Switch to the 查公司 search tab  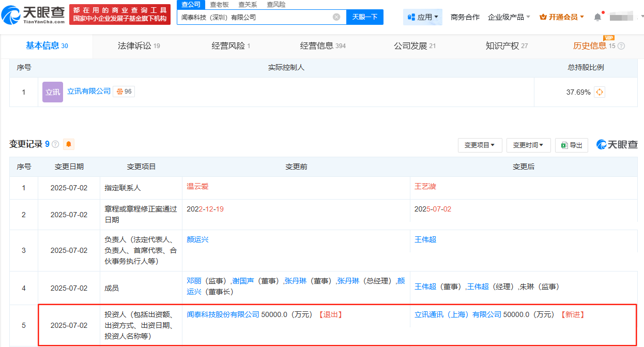point(191,5)
